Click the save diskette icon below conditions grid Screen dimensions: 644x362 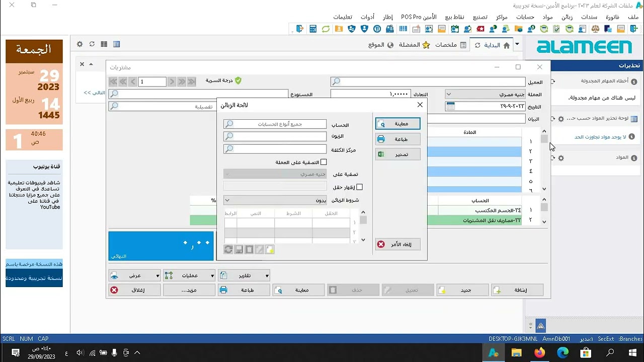coord(239,249)
